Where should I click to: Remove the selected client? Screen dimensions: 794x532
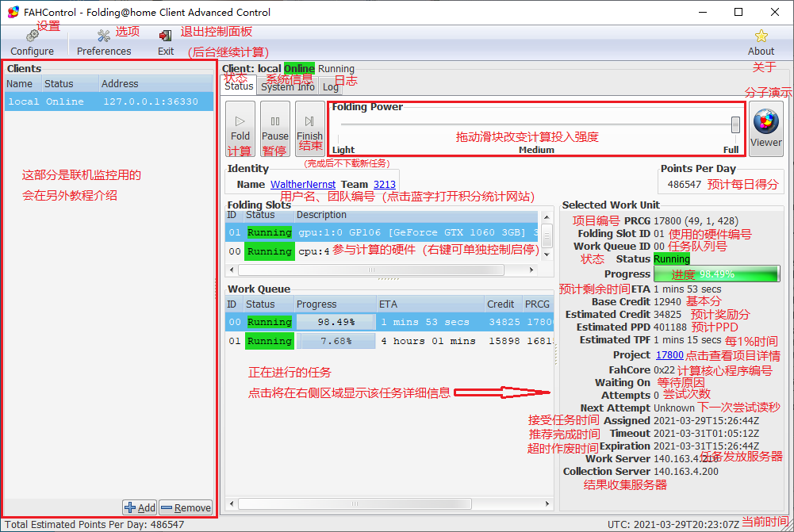pos(186,507)
